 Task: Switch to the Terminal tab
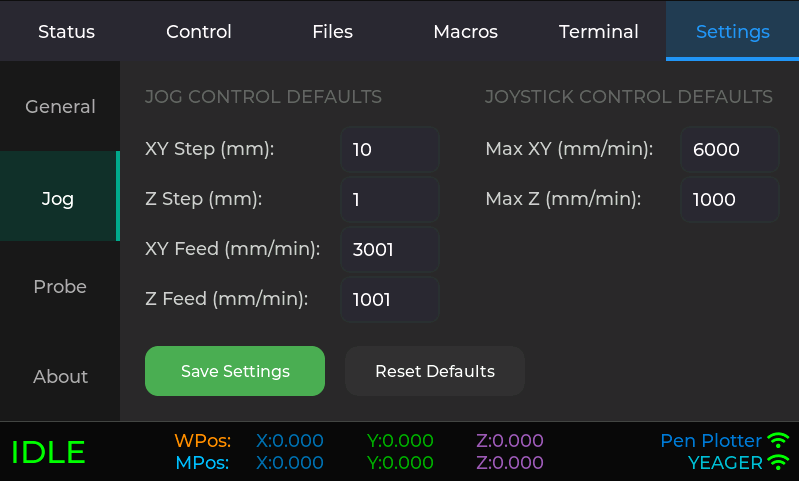[598, 31]
